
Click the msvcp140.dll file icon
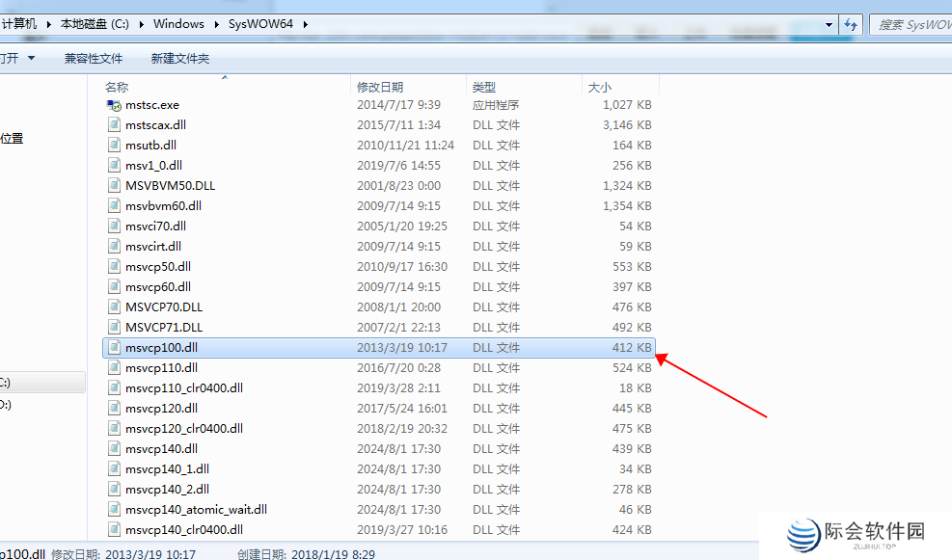pos(115,448)
